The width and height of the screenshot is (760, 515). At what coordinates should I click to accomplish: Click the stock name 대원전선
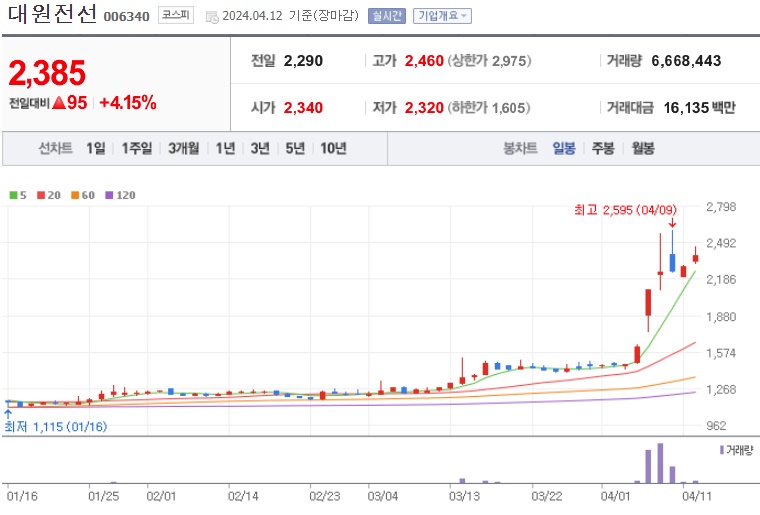tap(52, 14)
